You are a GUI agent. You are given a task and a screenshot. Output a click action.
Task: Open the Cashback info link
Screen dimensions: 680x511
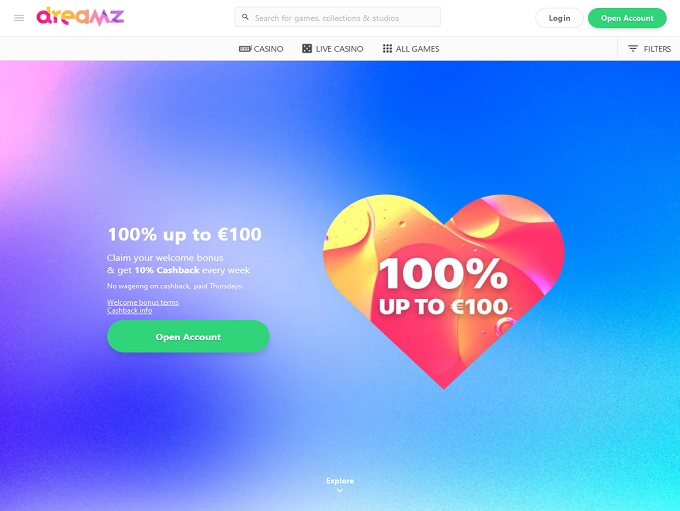click(130, 310)
